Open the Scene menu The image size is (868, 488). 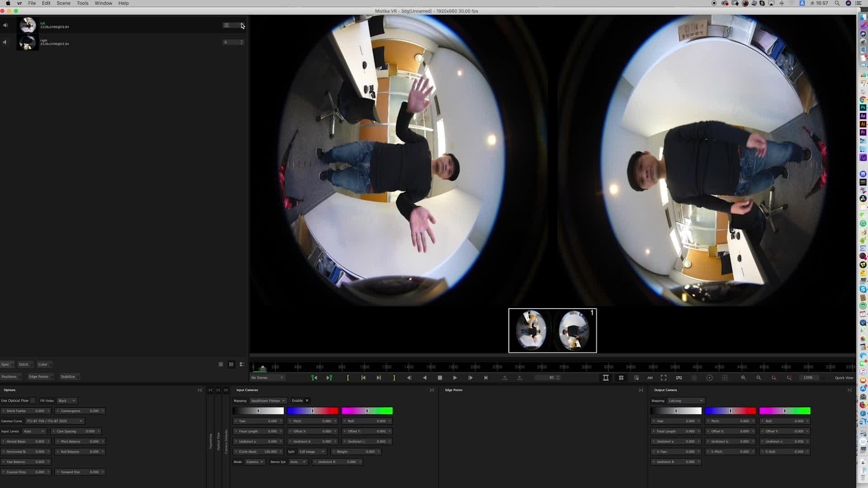point(63,3)
